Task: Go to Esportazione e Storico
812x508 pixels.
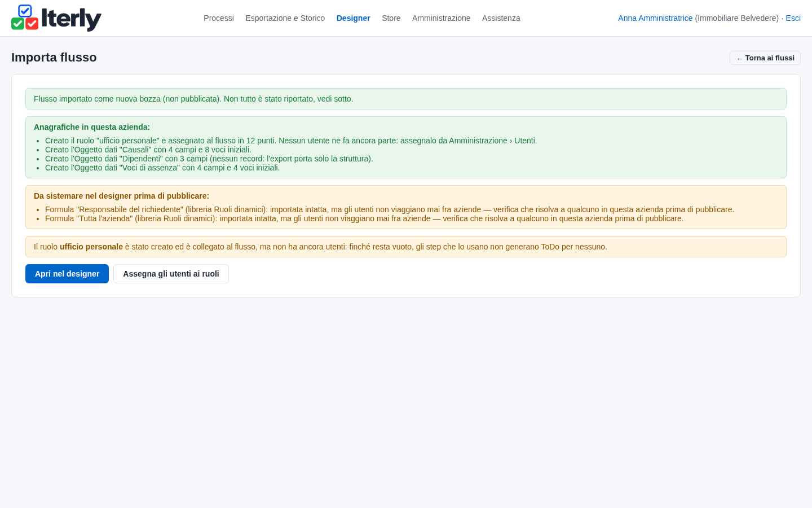Action: click(285, 18)
